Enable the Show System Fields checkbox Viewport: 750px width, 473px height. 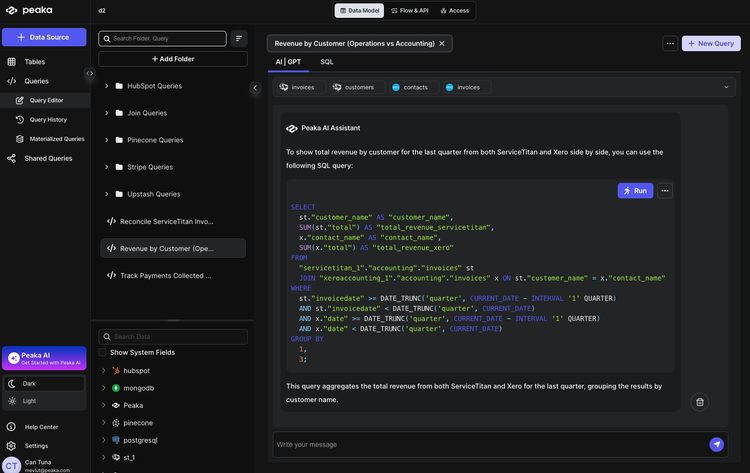[x=102, y=352]
